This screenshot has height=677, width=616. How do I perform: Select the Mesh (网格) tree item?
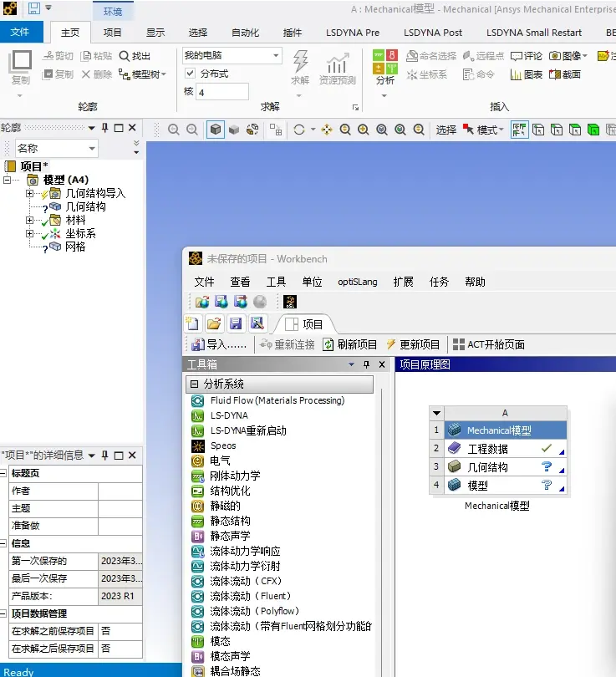[75, 247]
